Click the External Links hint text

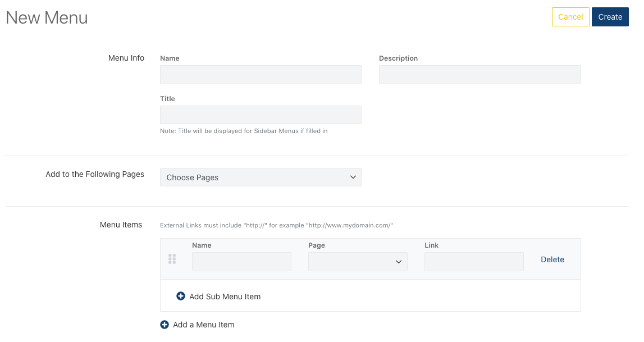click(x=276, y=225)
